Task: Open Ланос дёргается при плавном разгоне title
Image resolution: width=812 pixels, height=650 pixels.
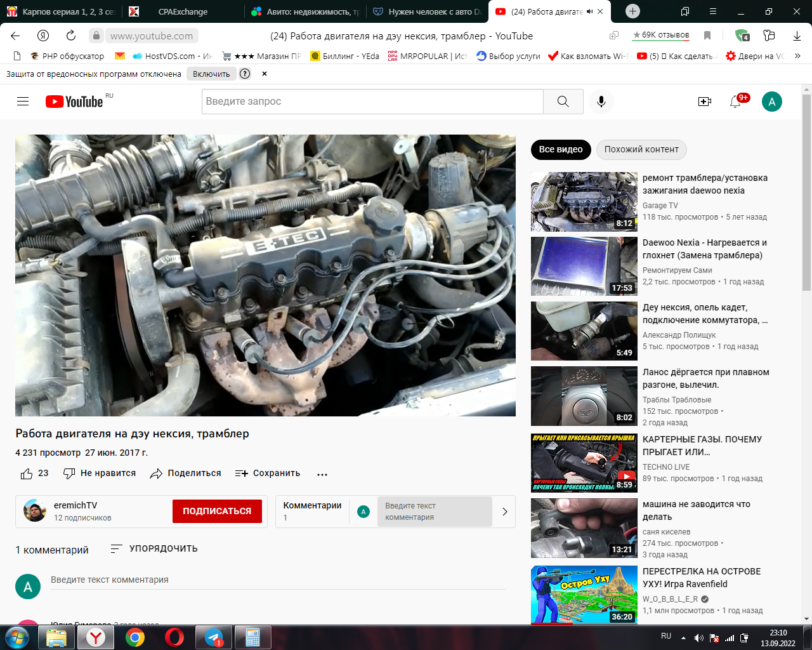Action: (x=706, y=378)
